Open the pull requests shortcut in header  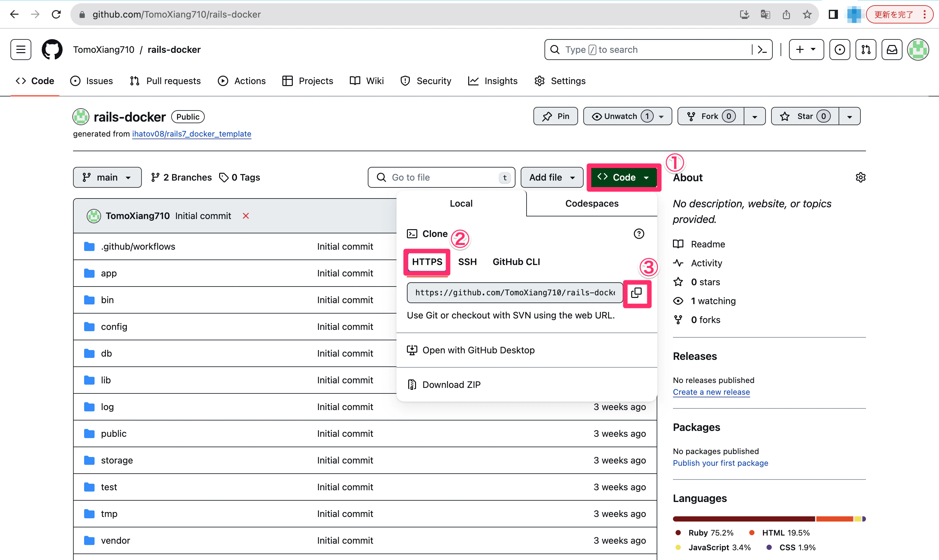866,50
